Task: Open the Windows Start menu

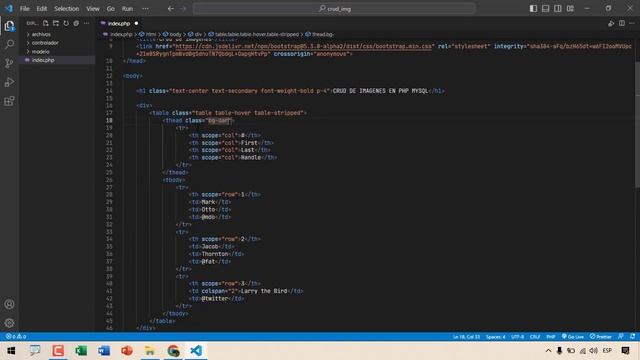Action: tap(11, 351)
